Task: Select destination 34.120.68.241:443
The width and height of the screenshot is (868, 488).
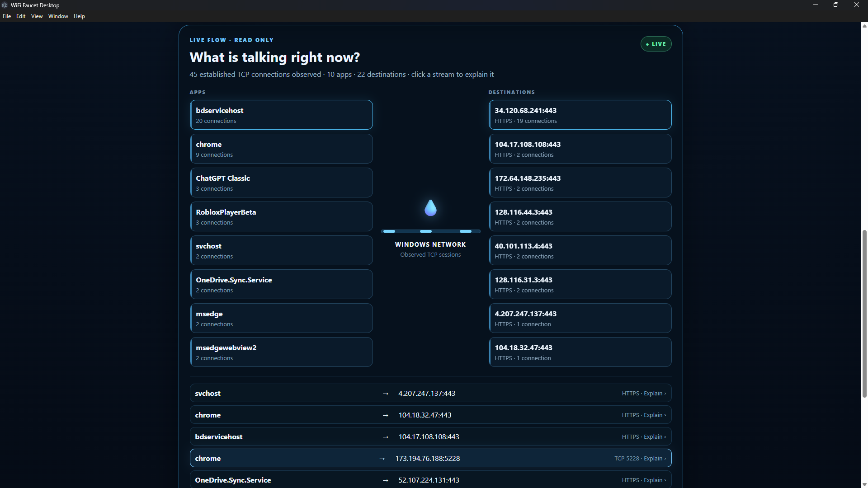Action: [x=580, y=115]
